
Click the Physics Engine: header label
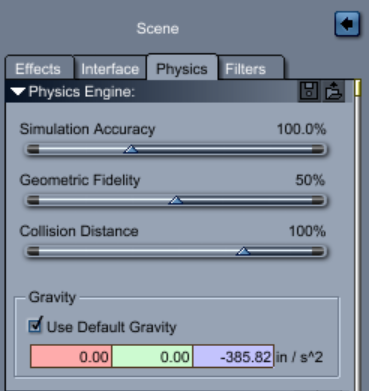click(82, 92)
